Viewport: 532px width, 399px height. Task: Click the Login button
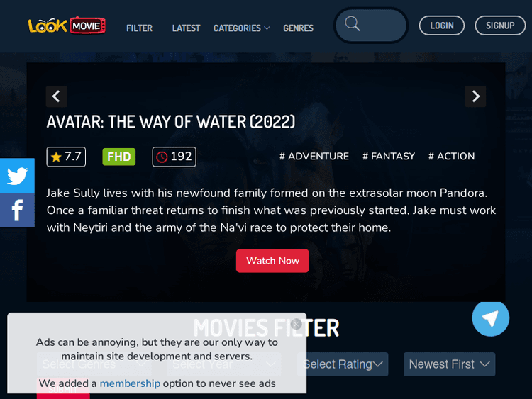pos(442,26)
